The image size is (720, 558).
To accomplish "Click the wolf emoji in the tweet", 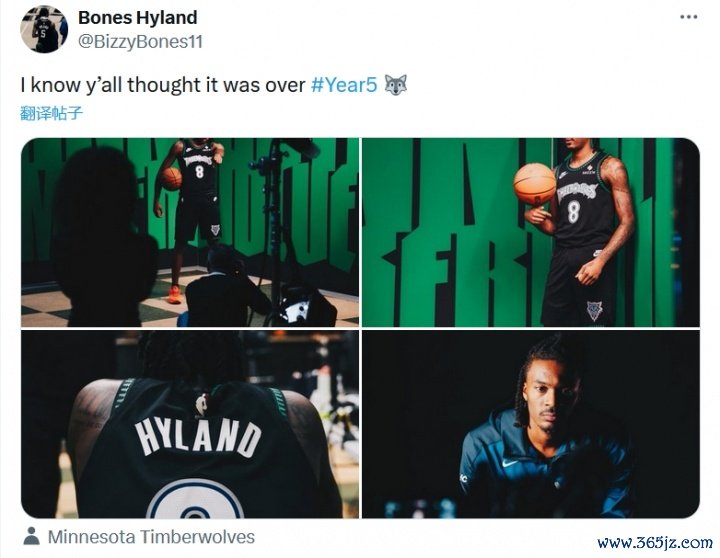I will tap(395, 85).
